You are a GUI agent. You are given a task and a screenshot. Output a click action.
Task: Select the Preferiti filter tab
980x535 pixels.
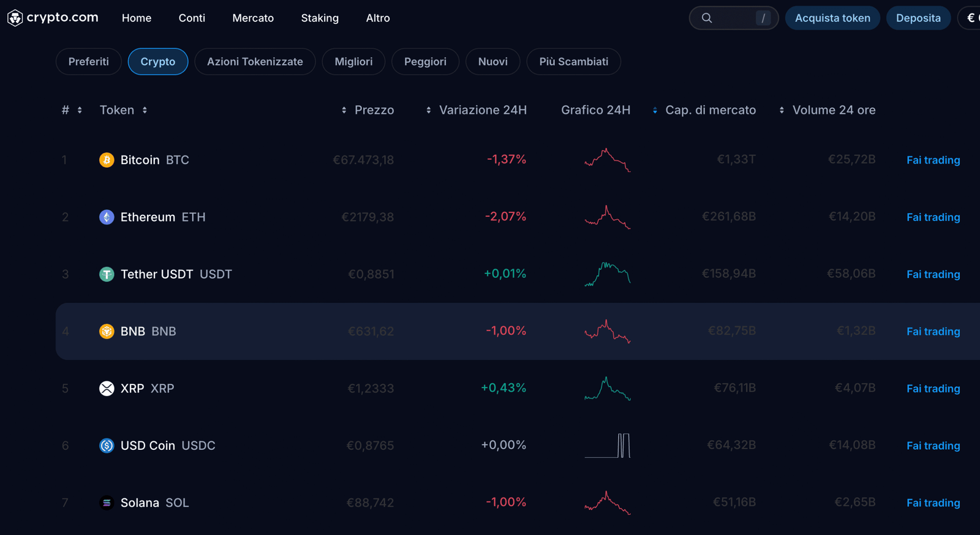(x=89, y=61)
